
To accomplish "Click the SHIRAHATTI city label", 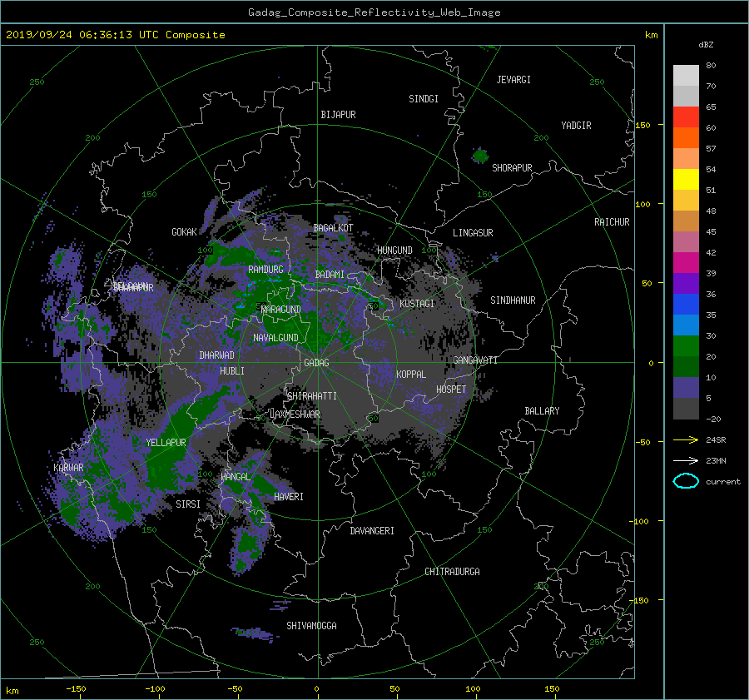I will coord(312,396).
